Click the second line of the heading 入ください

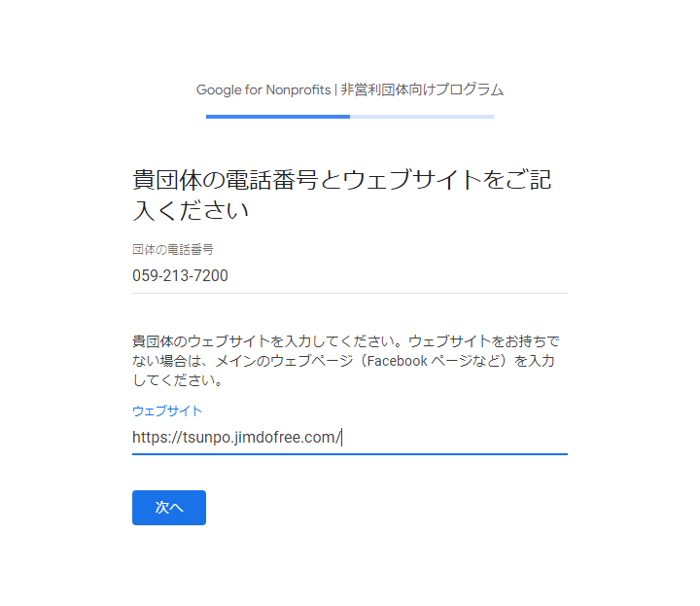[x=191, y=210]
